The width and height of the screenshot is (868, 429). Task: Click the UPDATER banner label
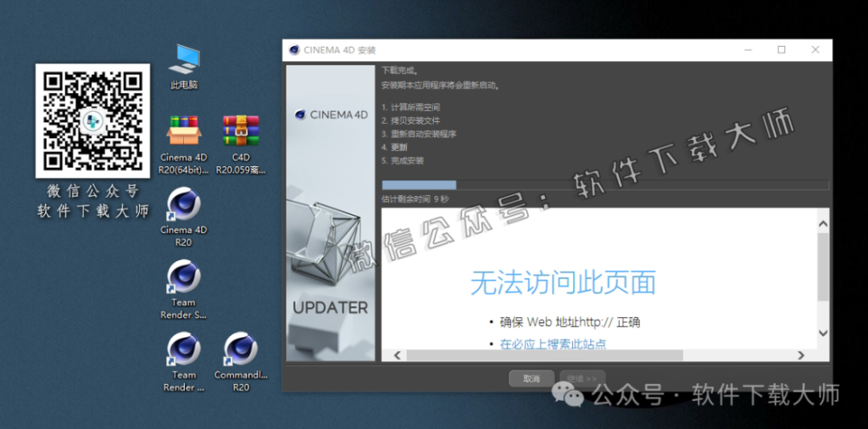330,308
